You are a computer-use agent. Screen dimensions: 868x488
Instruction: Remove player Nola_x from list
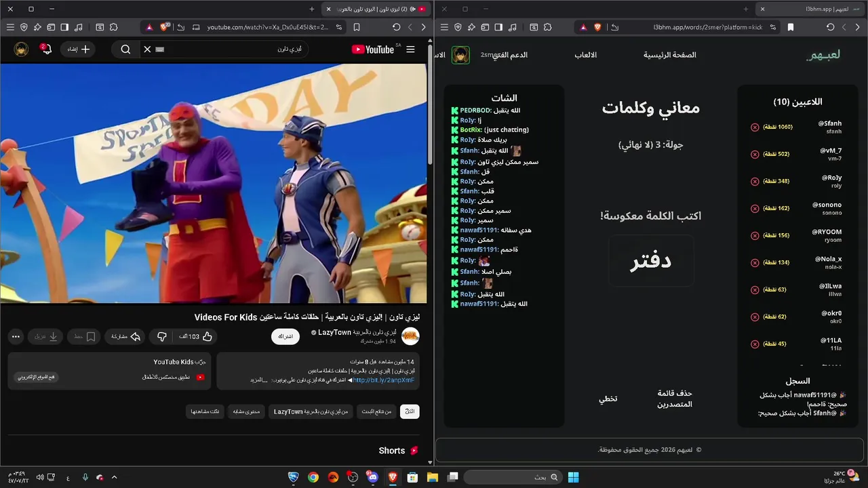[x=755, y=263]
